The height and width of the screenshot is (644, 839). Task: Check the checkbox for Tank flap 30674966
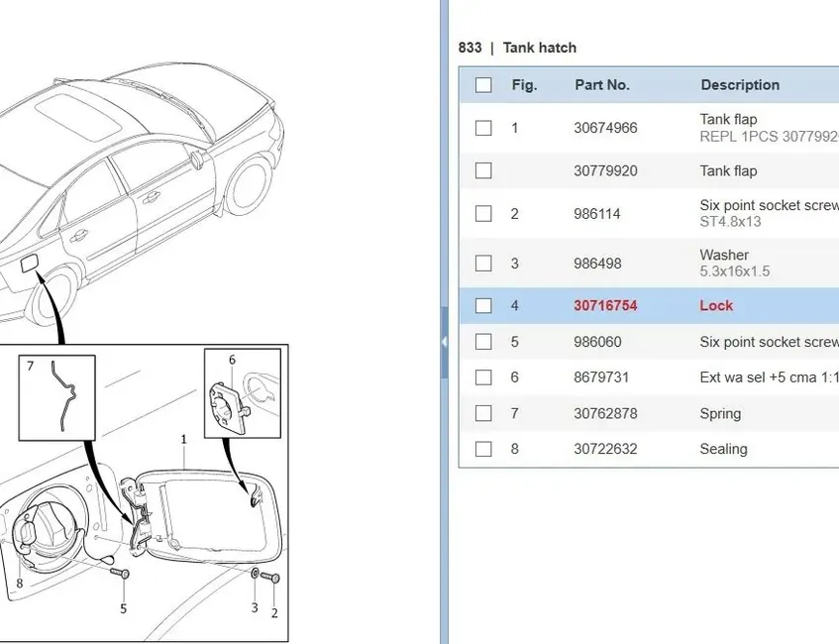click(x=482, y=127)
